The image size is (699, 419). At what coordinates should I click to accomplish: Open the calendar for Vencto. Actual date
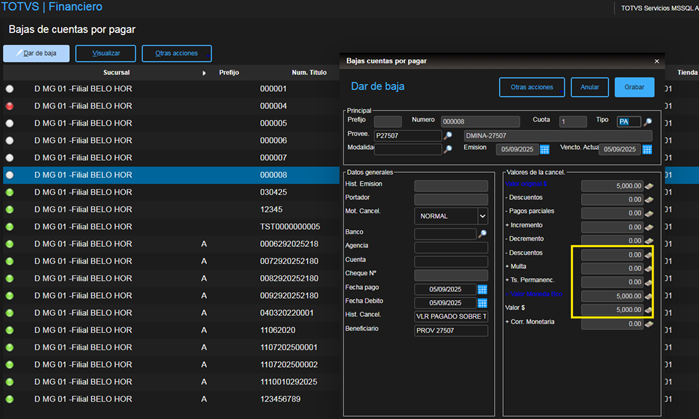(648, 150)
